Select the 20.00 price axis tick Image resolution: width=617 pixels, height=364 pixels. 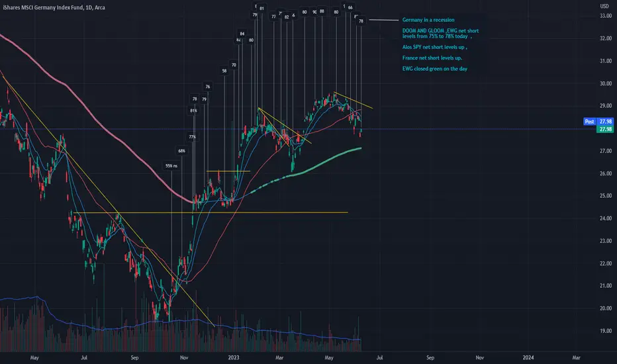[606, 308]
